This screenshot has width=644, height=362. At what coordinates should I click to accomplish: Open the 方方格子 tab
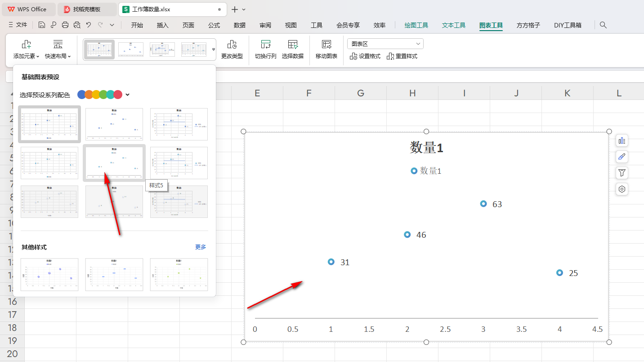point(528,25)
